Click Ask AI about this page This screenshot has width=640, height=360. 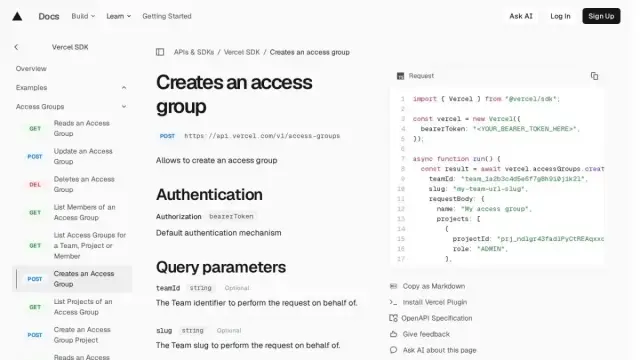coord(440,350)
